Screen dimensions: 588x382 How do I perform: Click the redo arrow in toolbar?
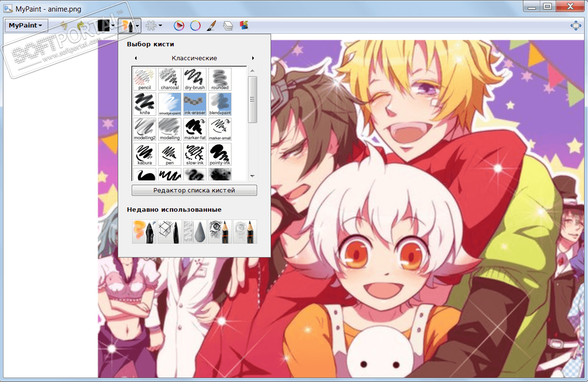click(x=81, y=26)
